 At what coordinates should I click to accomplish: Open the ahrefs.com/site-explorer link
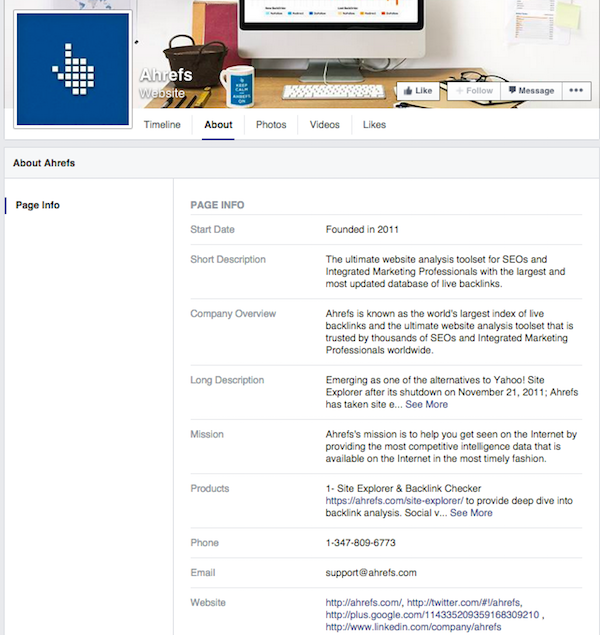(394, 501)
